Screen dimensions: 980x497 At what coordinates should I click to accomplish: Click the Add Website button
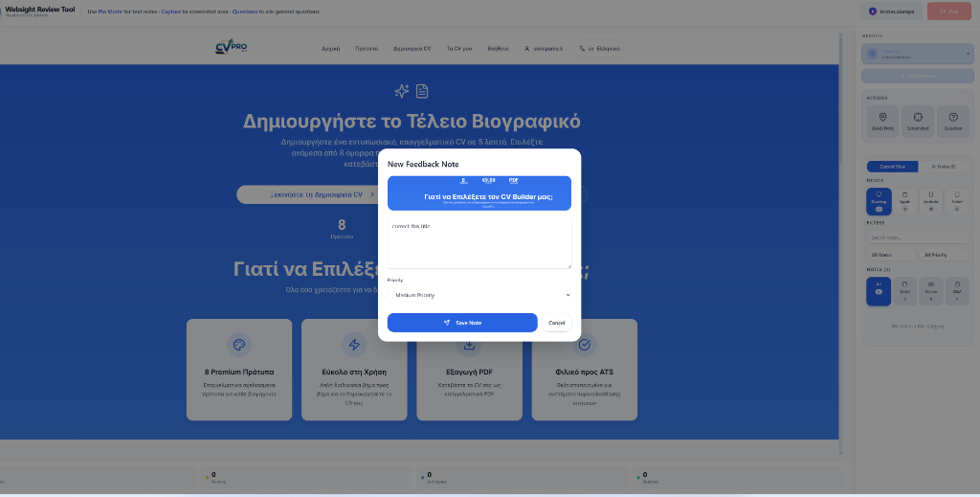click(918, 76)
